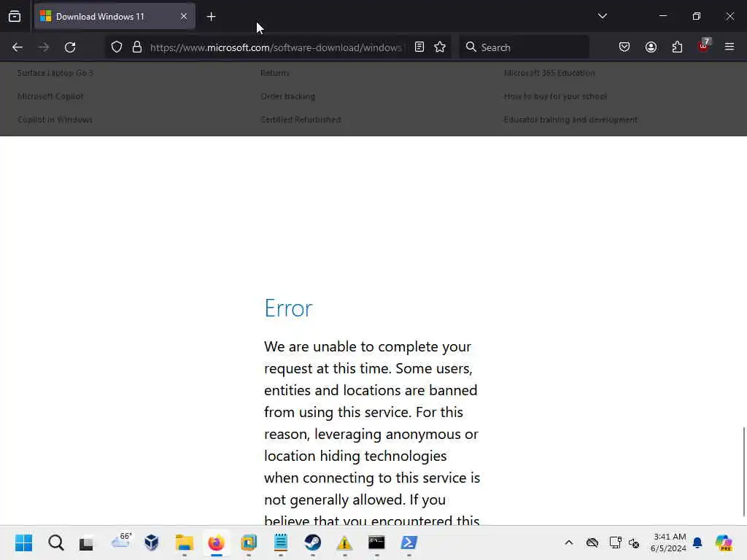Close the Download Windows 11 tab
The image size is (747, 560).
pos(183,17)
